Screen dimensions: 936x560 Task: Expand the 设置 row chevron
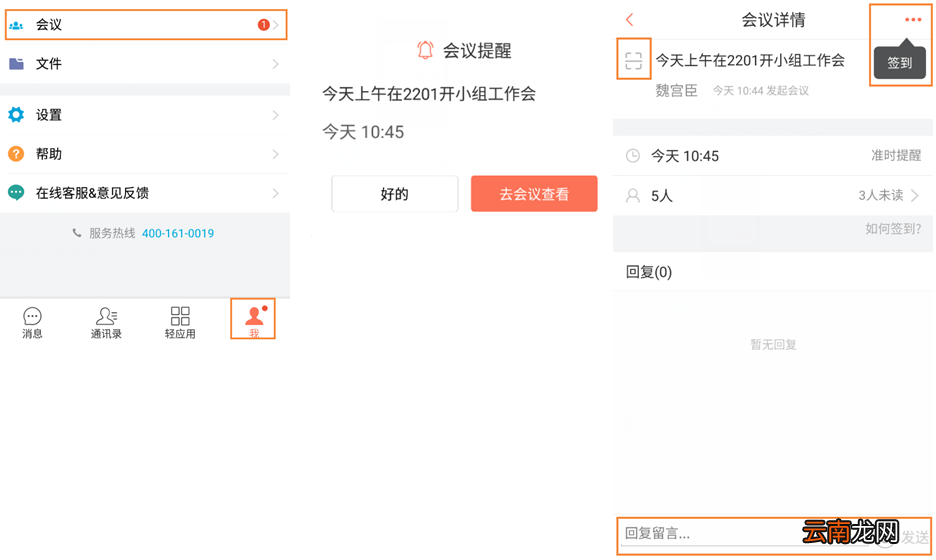(275, 115)
